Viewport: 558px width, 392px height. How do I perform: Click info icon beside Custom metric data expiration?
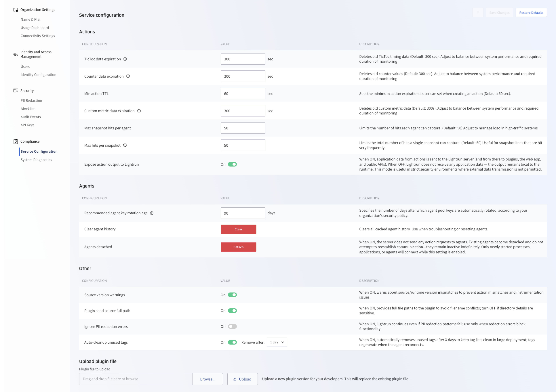tap(139, 111)
